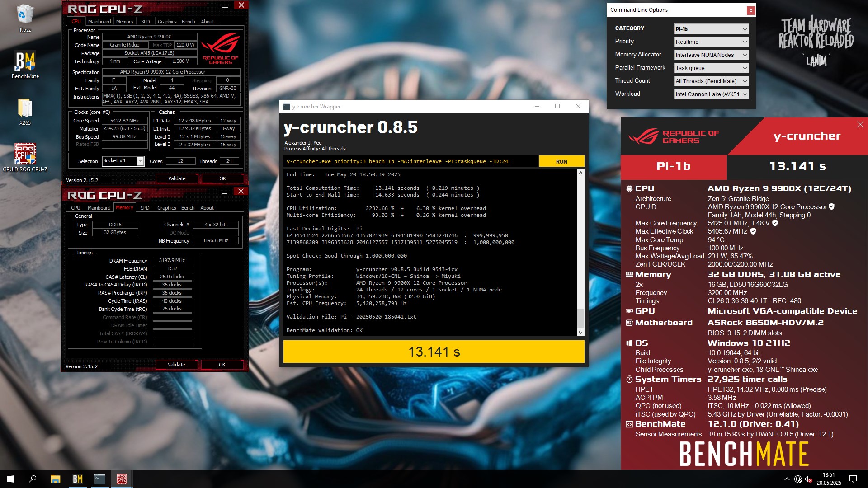This screenshot has width=868, height=488.
Task: Select About tab in top CPU-Z window
Action: pyautogui.click(x=208, y=22)
